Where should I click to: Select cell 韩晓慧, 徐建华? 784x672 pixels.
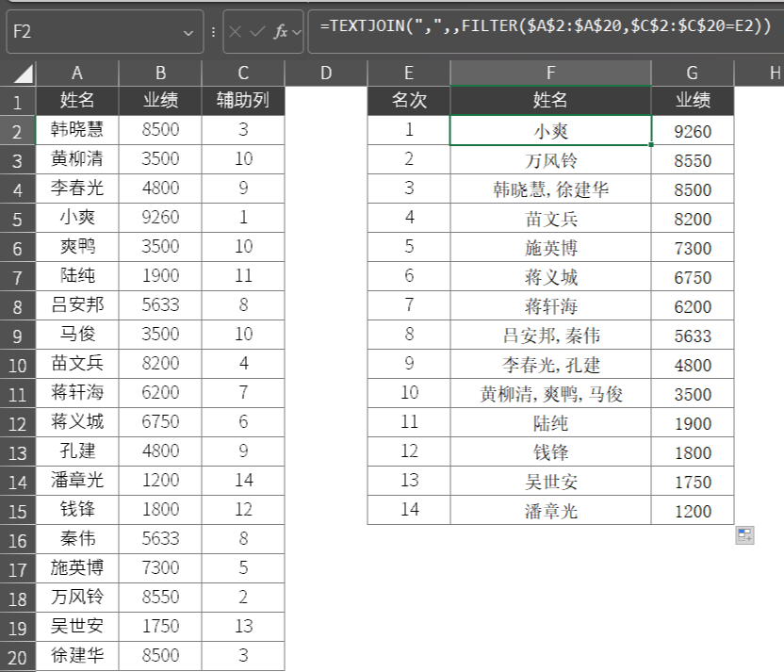[x=550, y=189]
